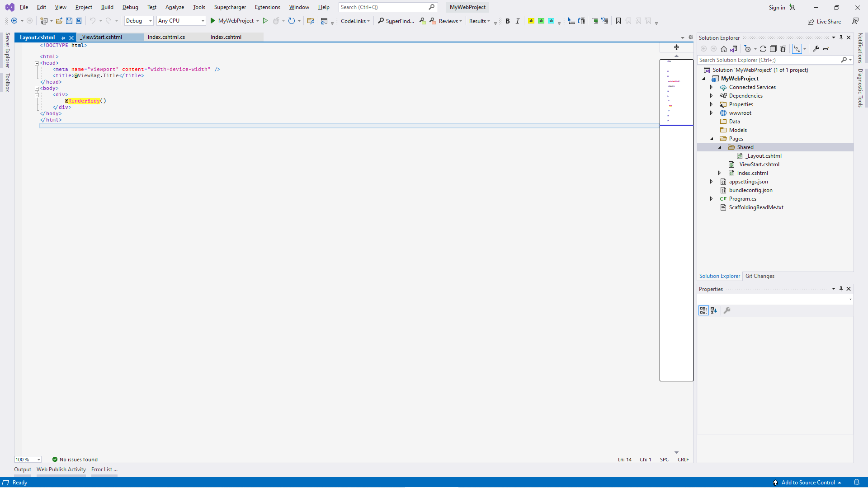This screenshot has height=488, width=868.
Task: Click the Save All toolbar icon
Action: tap(79, 21)
